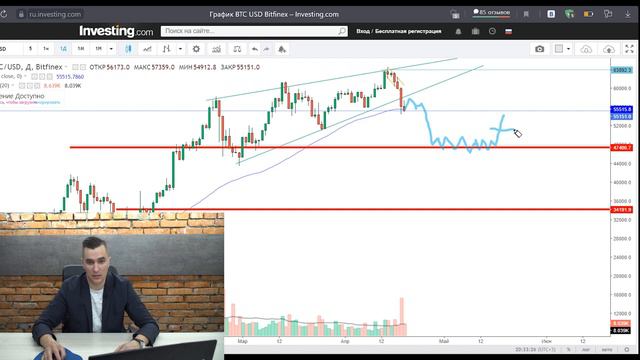640x360 pixels.
Task: Click the battery saver icon in browser bar
Action: point(588,14)
